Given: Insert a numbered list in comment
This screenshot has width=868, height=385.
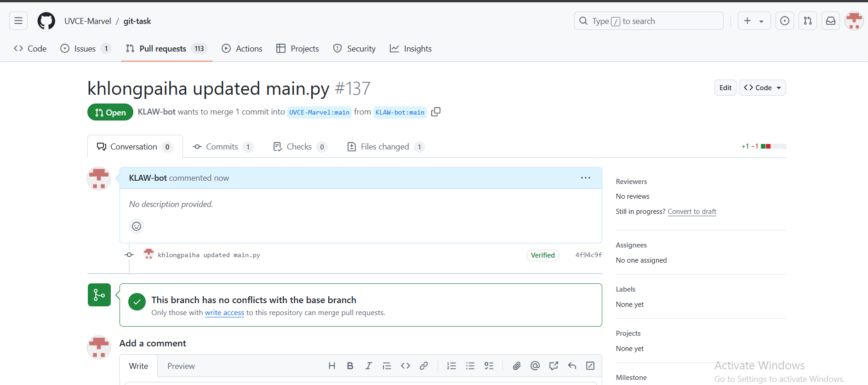Looking at the screenshot, I should click(x=452, y=366).
